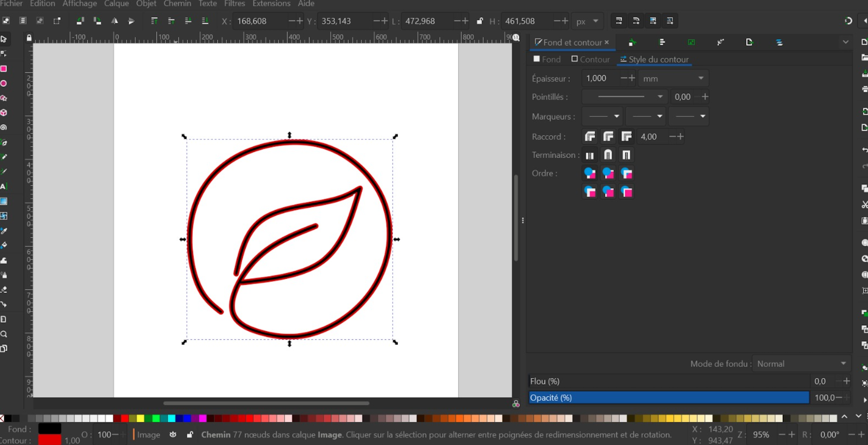Select the miter join option in Raccord
The image size is (868, 445).
click(x=627, y=136)
